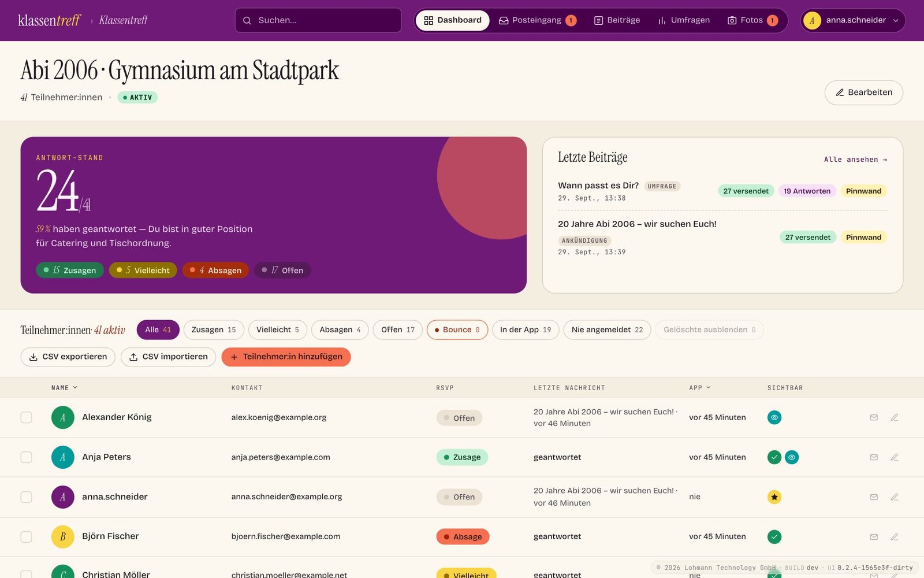Image resolution: width=924 pixels, height=578 pixels.
Task: Sort by the NAME column header
Action: point(64,388)
